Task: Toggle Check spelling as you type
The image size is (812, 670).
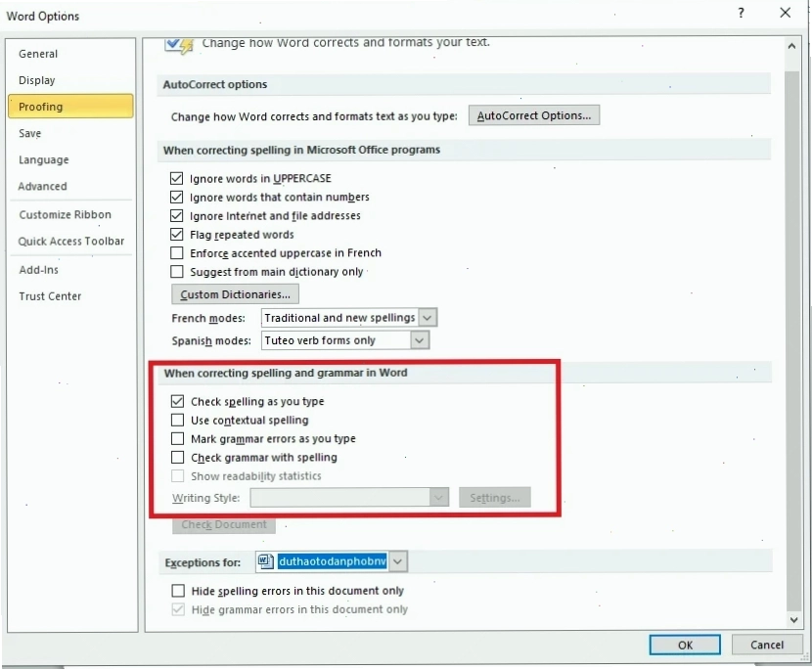Action: pyautogui.click(x=178, y=401)
